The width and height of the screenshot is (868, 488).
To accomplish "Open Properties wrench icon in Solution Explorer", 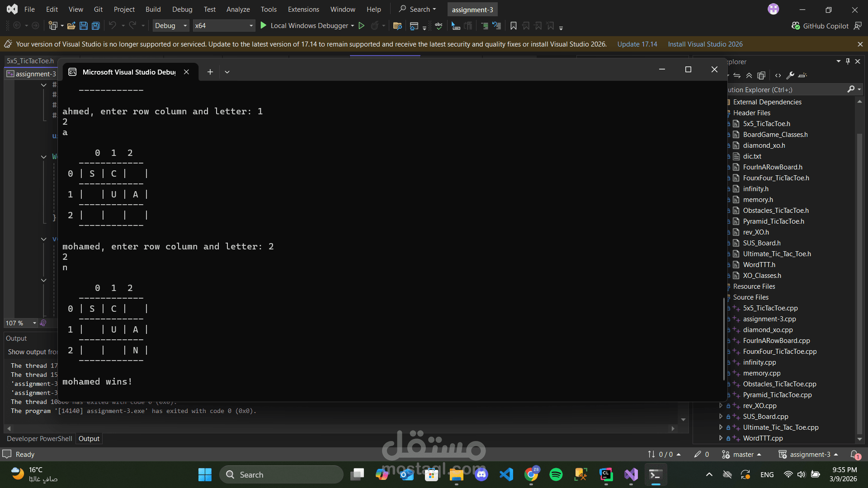I will click(x=790, y=75).
